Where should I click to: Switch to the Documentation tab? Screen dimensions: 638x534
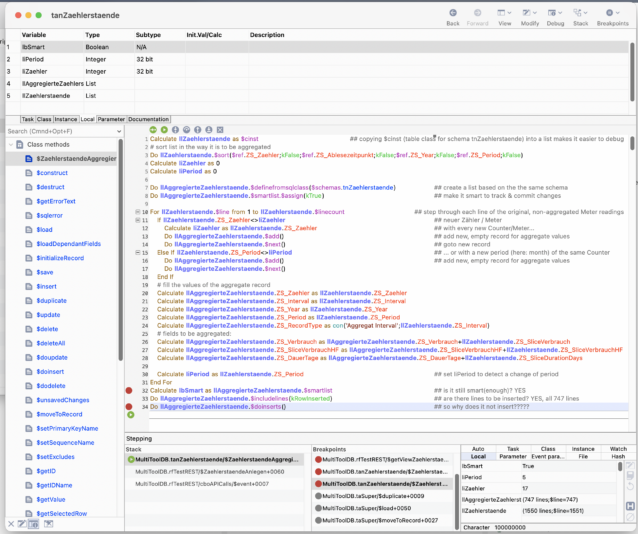149,119
